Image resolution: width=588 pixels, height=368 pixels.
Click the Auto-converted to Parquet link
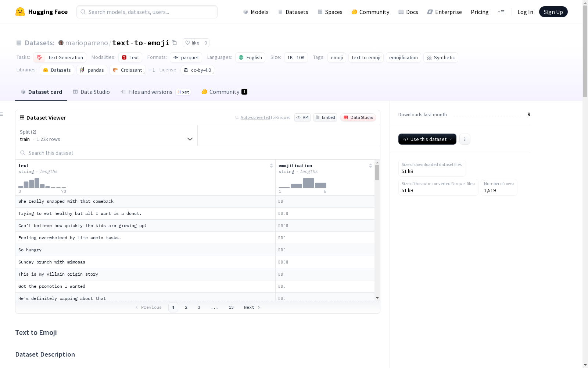pyautogui.click(x=262, y=117)
